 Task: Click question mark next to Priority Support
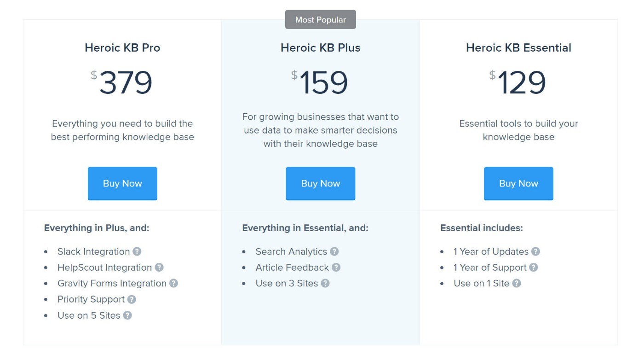tap(132, 299)
